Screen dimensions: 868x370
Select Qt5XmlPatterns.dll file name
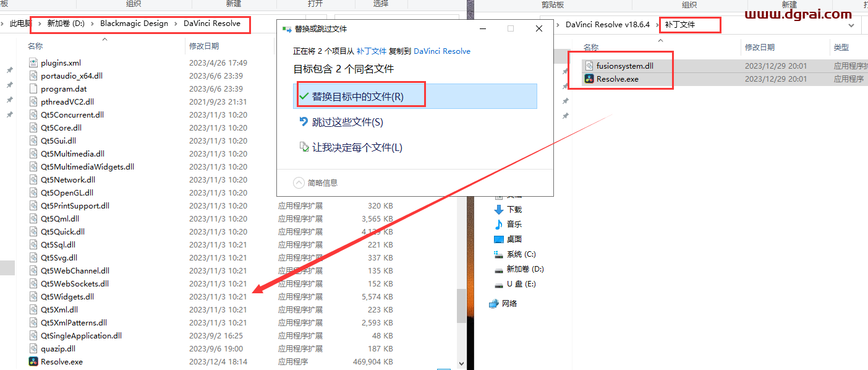click(74, 322)
